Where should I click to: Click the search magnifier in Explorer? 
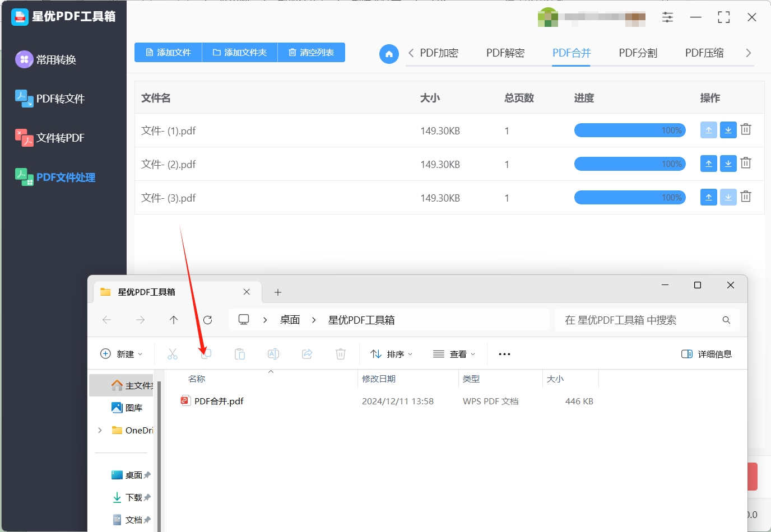pos(726,320)
